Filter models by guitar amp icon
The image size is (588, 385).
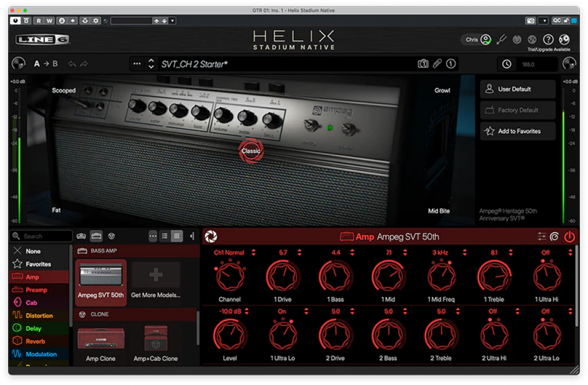(81, 236)
